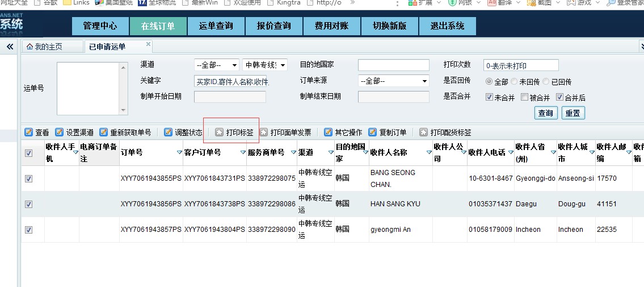Click the 打印标签 print label icon
The image size is (644, 287).
219,132
